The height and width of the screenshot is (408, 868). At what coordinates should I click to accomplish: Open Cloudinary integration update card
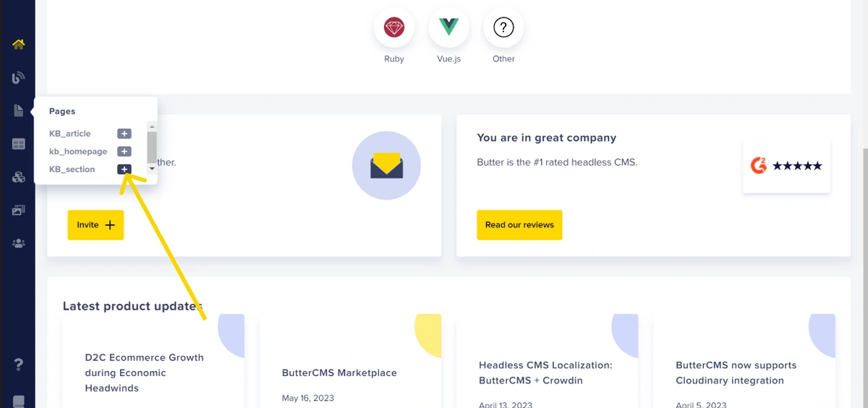pyautogui.click(x=744, y=361)
